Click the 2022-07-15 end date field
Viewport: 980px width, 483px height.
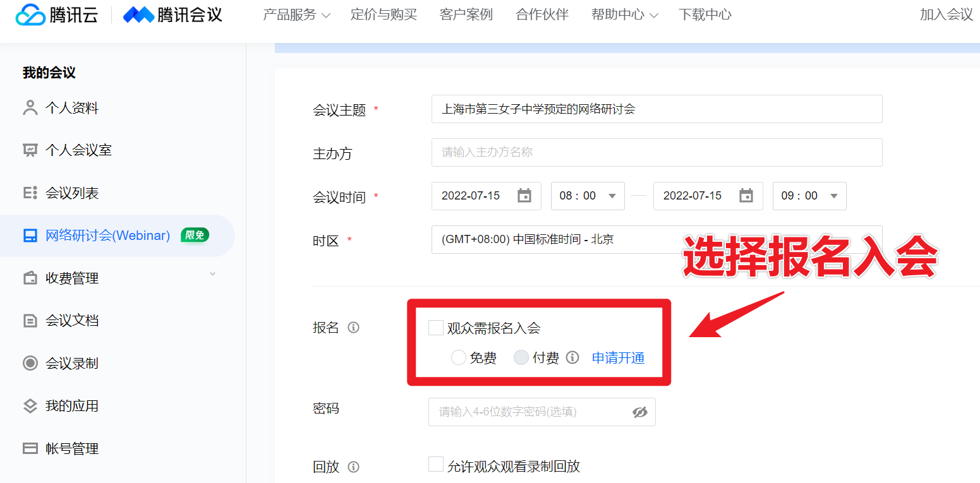click(x=708, y=196)
